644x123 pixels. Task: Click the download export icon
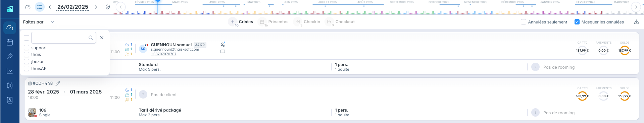[636, 22]
